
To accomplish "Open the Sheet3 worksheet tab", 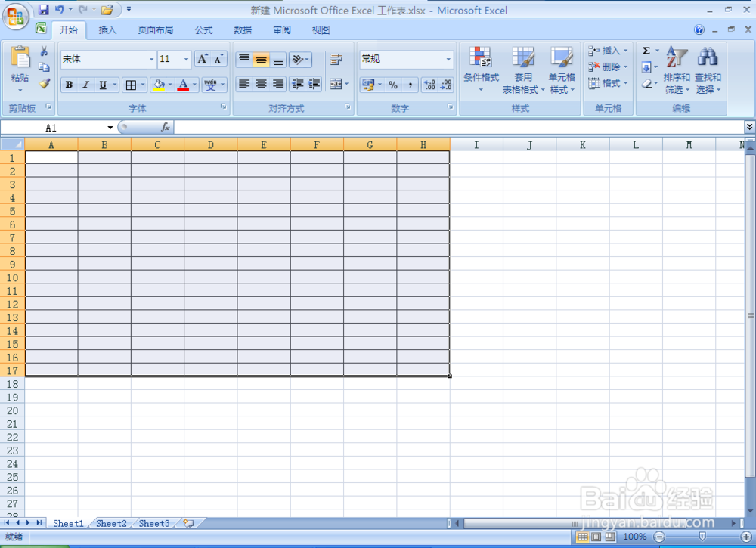I will click(x=154, y=523).
